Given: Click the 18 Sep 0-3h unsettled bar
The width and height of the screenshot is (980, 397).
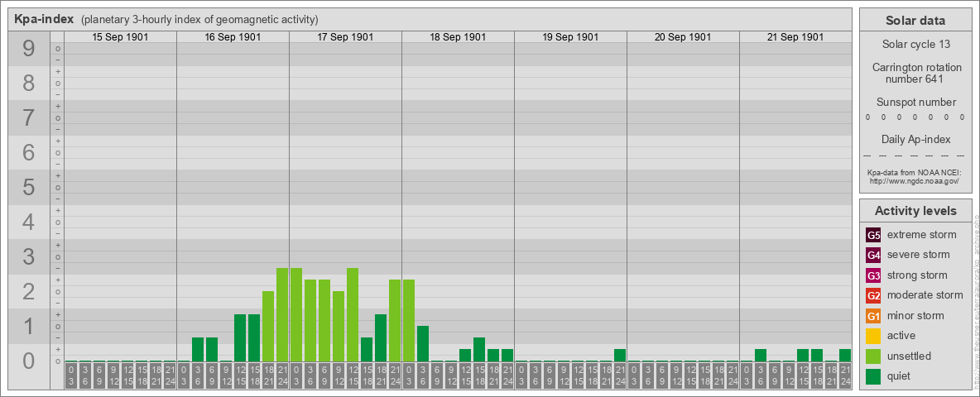Looking at the screenshot, I should pyautogui.click(x=409, y=320).
